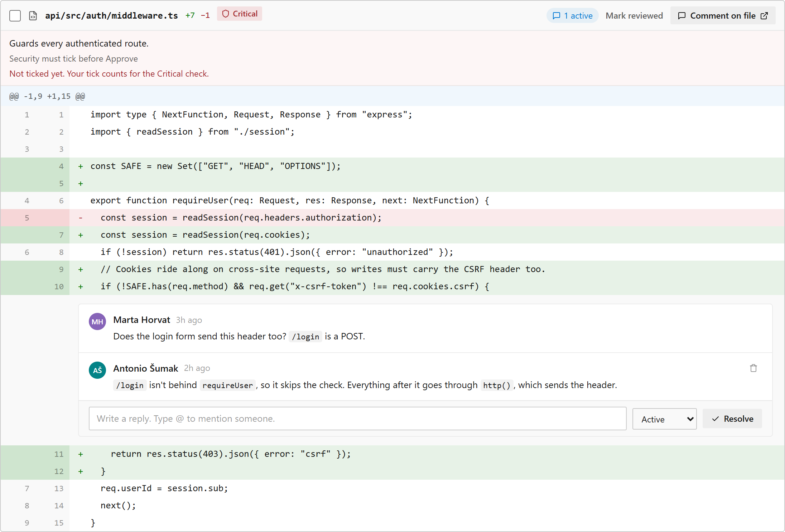
Task: Click the 2h ago timestamp
Action: pyautogui.click(x=197, y=368)
